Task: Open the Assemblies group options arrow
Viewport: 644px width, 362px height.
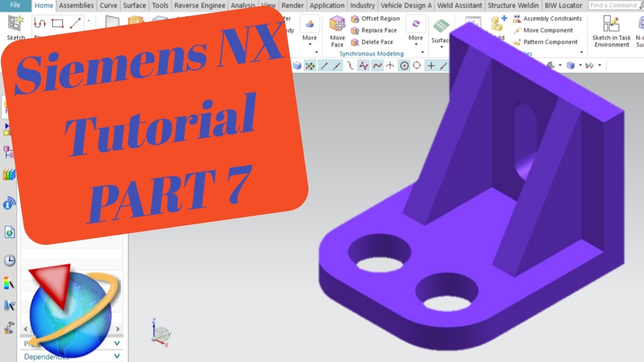Action: click(x=582, y=53)
